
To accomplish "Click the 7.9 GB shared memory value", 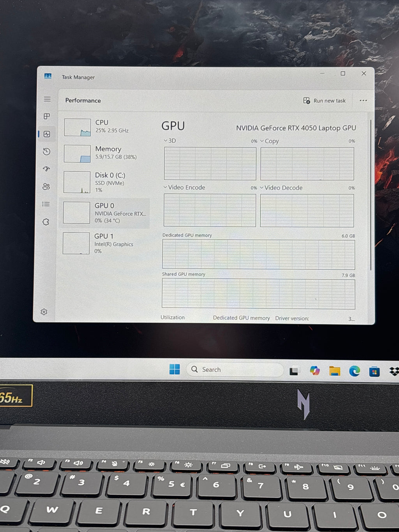I will [348, 275].
